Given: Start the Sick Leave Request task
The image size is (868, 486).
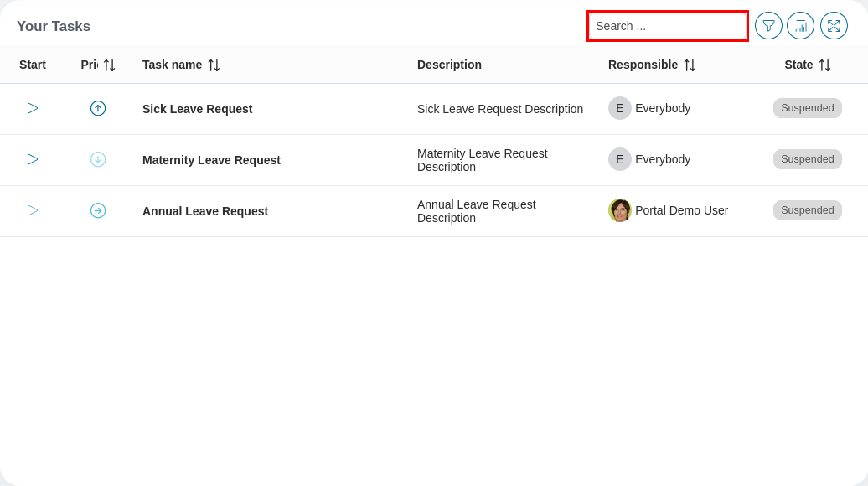Looking at the screenshot, I should [33, 108].
